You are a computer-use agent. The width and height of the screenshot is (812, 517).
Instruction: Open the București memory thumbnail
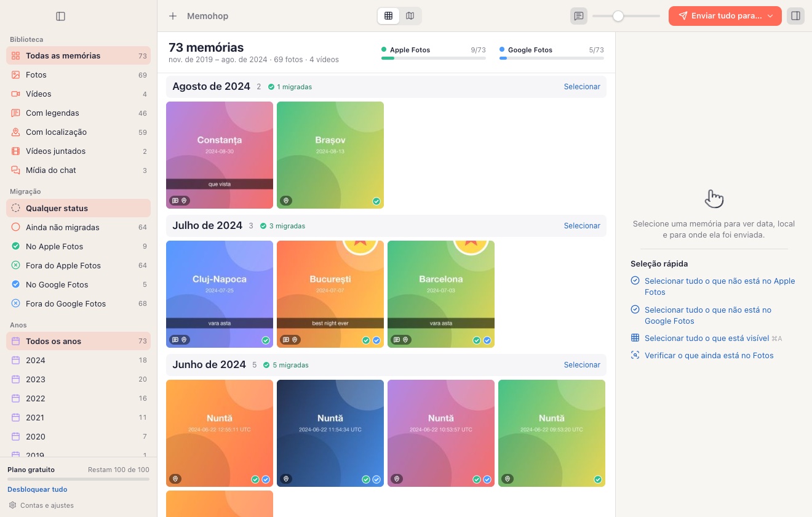(330, 294)
